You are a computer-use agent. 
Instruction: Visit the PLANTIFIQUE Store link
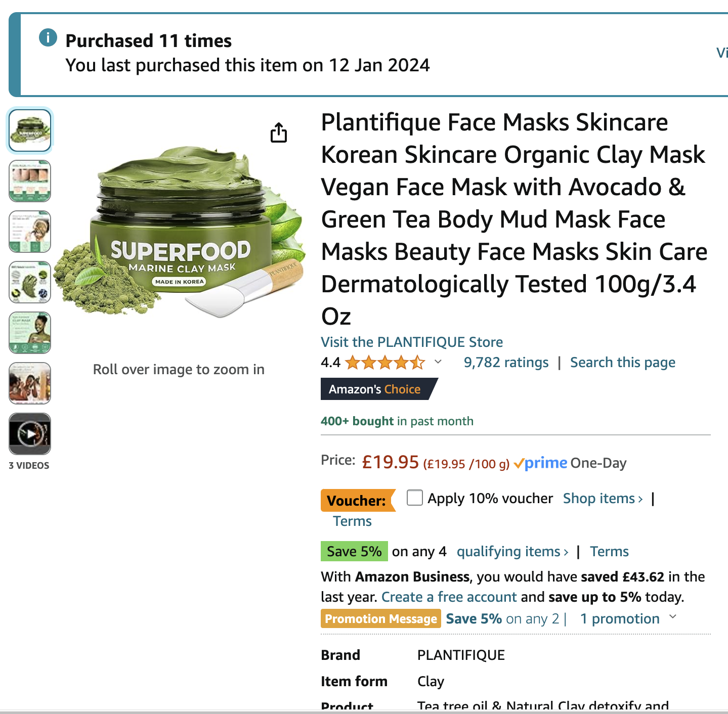[412, 342]
